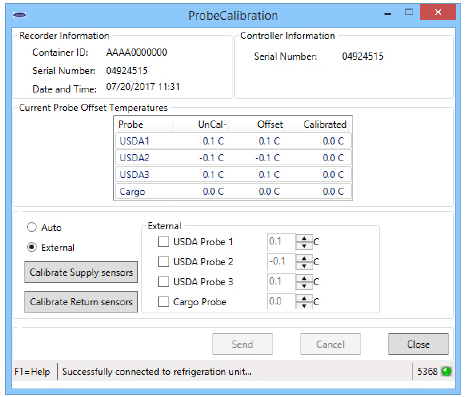Viewport: 466px width, 397px height.
Task: Enable the USDA Probe 1 checkbox
Action: pos(163,241)
